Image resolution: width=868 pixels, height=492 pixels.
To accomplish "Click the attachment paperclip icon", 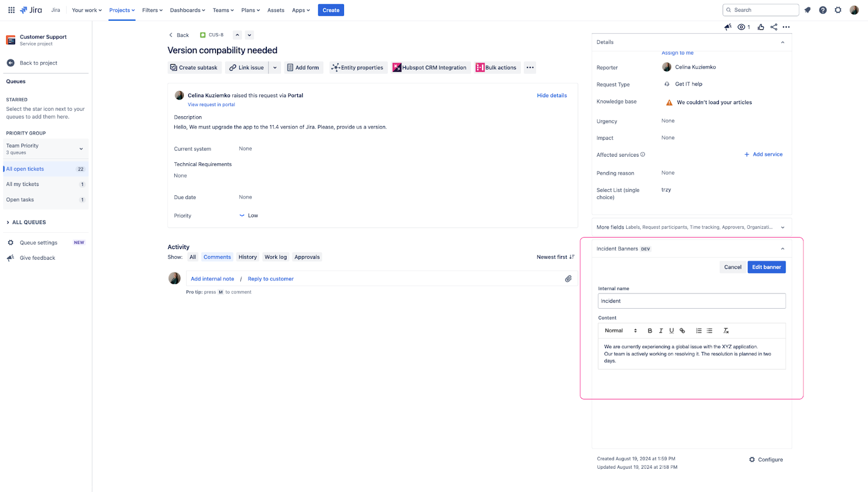I will [568, 279].
